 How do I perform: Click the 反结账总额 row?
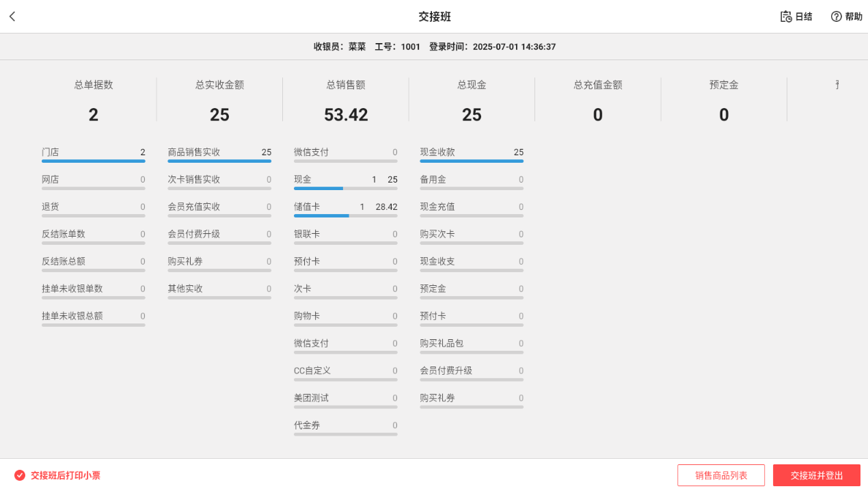coord(94,263)
